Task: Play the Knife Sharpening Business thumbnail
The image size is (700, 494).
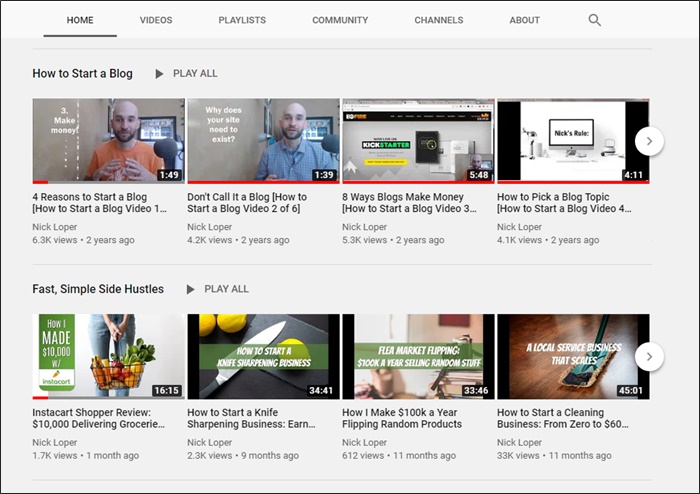Action: point(263,356)
